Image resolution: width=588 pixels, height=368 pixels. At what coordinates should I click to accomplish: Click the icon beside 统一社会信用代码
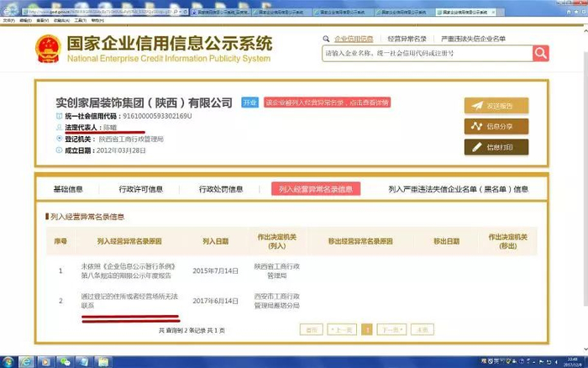pos(60,116)
